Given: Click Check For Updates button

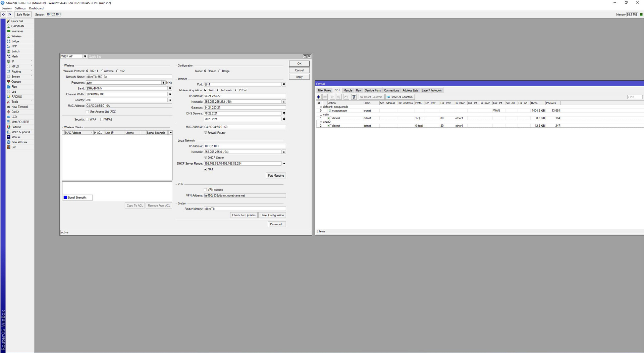Looking at the screenshot, I should point(244,215).
